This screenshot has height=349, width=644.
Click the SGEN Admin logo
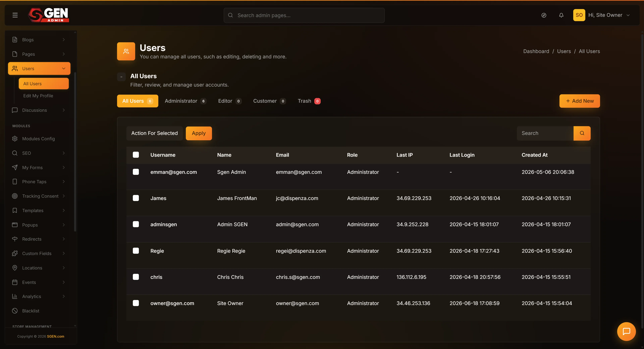(x=48, y=15)
